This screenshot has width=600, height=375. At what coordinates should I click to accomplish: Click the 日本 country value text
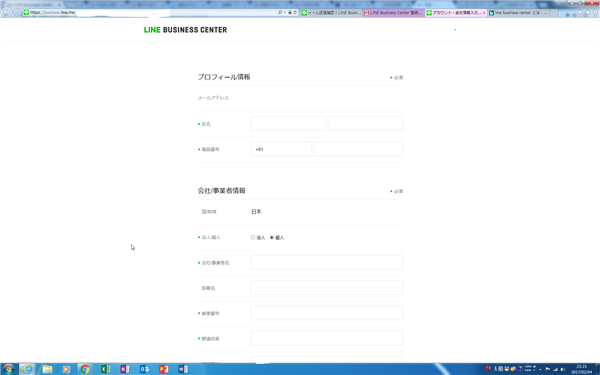(x=256, y=212)
